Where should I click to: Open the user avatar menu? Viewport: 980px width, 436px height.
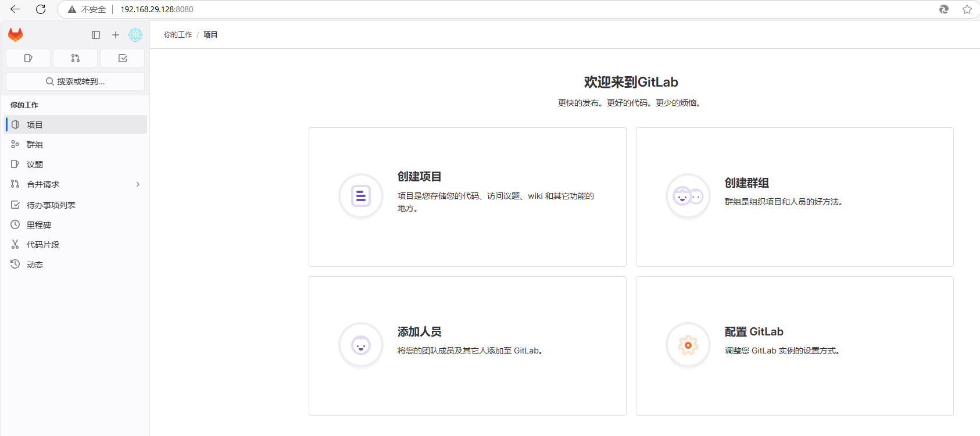click(x=135, y=35)
